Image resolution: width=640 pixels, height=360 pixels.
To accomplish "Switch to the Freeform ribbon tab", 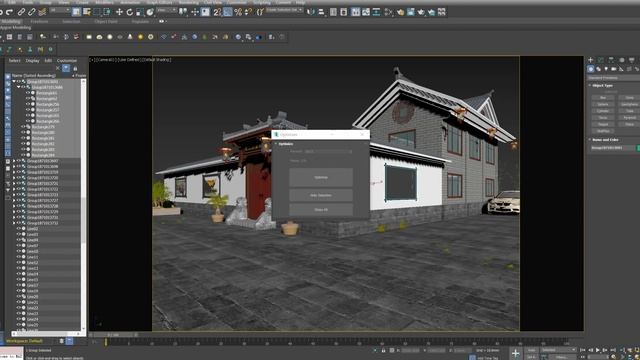I will point(40,22).
